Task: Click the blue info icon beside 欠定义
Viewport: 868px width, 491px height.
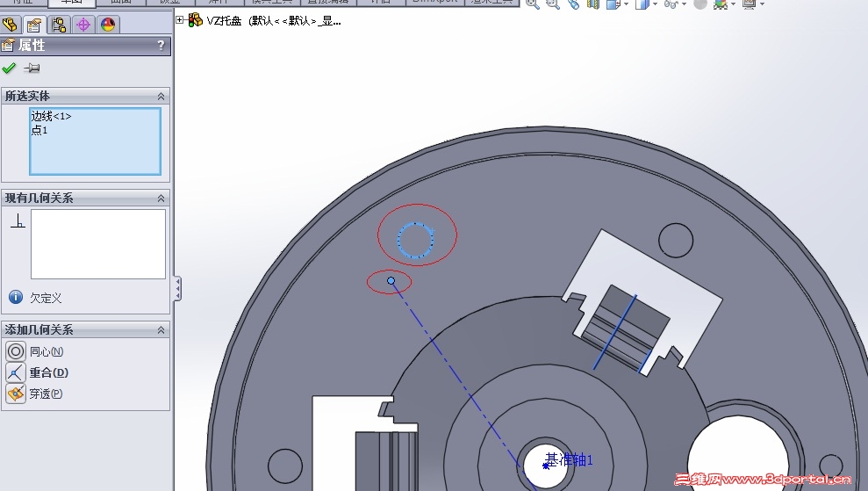Action: coord(16,297)
